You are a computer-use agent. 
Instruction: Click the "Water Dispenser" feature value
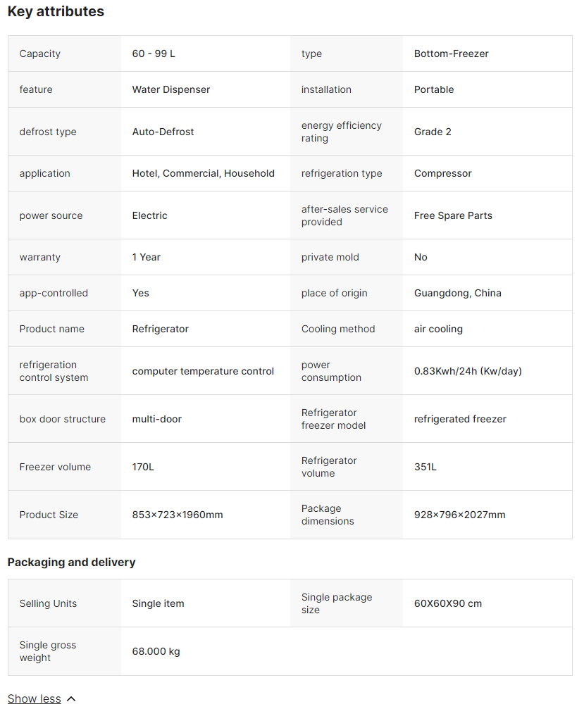(x=170, y=90)
